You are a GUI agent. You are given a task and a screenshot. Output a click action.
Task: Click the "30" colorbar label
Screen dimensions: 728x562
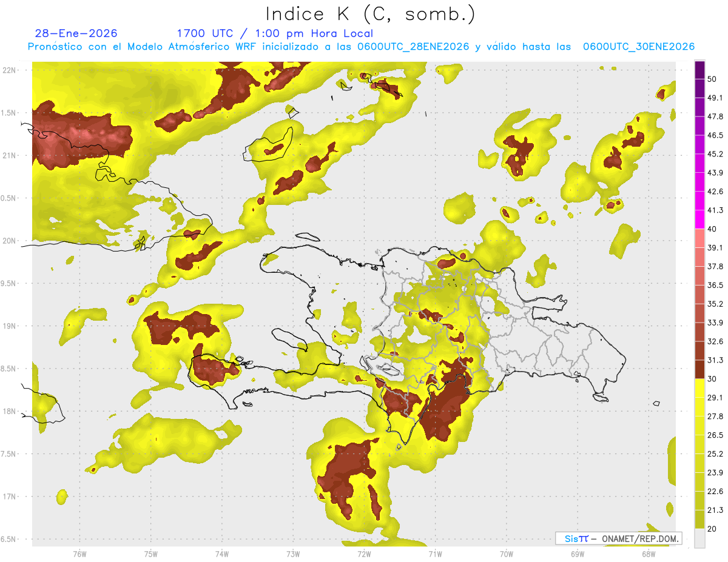pyautogui.click(x=713, y=379)
